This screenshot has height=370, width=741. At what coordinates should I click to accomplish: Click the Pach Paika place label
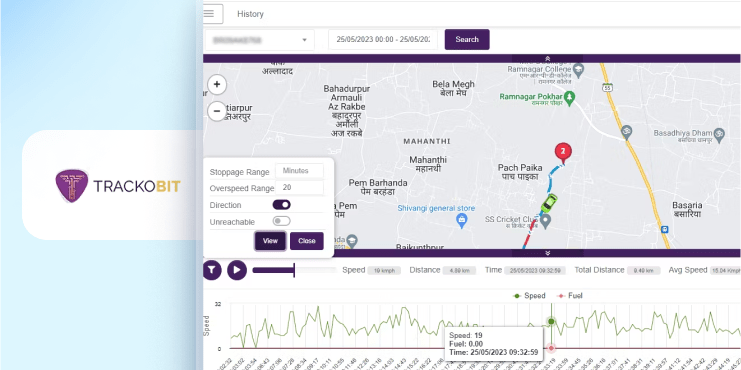(x=520, y=172)
